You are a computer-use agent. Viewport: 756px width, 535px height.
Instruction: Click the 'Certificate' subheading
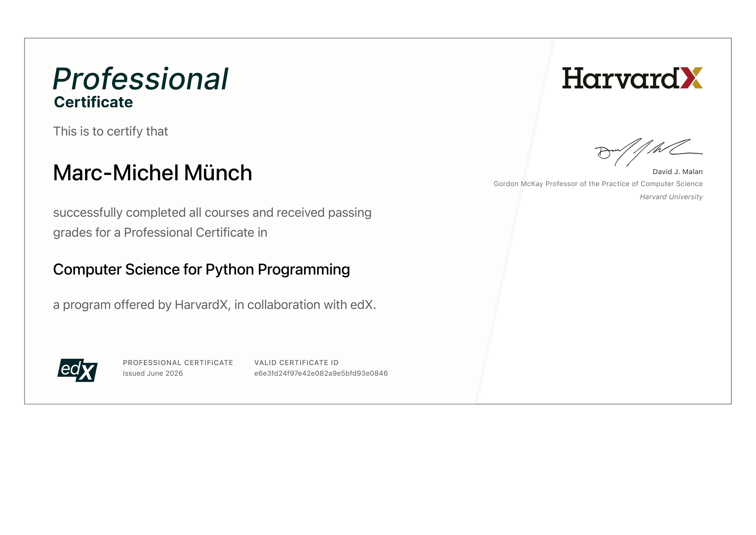(x=94, y=102)
